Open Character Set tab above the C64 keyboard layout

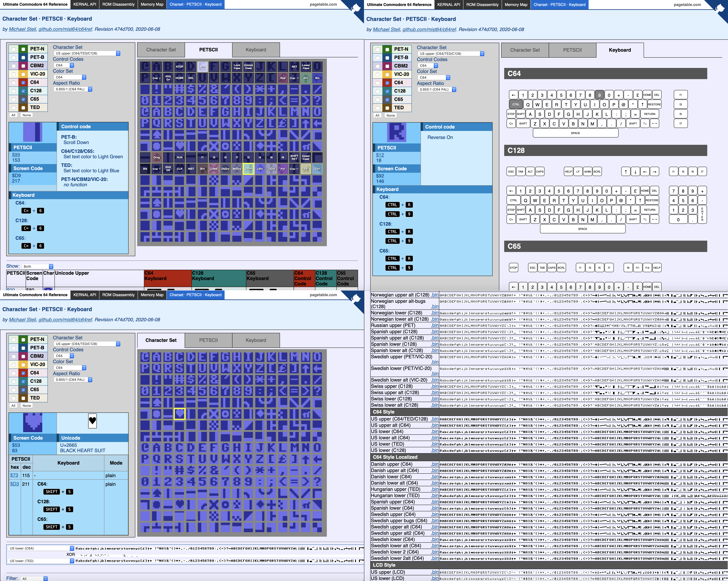tap(525, 50)
